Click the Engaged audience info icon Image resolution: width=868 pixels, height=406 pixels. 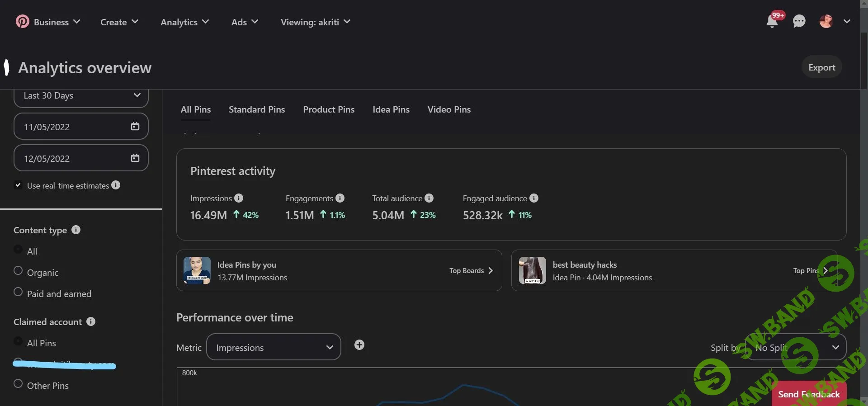pyautogui.click(x=534, y=198)
